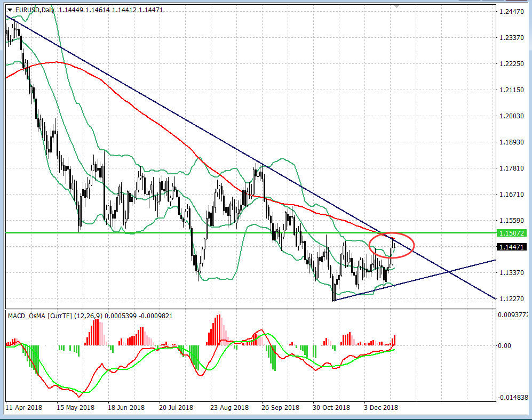The image size is (532, 420).
Task: Click the 3 Dec 2018 date label
Action: tap(381, 407)
